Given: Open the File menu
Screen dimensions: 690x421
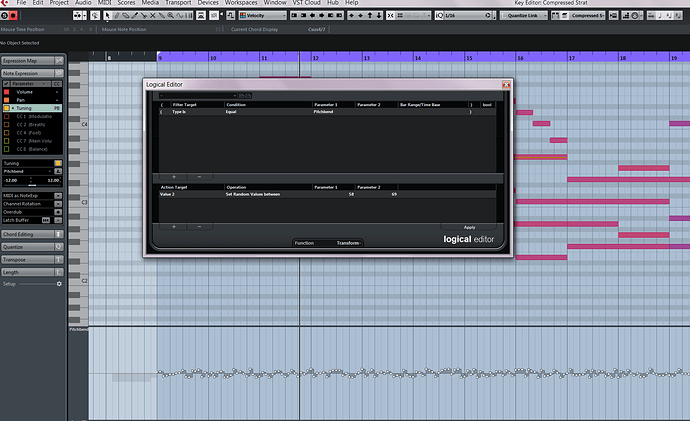Looking at the screenshot, I should (x=21, y=3).
